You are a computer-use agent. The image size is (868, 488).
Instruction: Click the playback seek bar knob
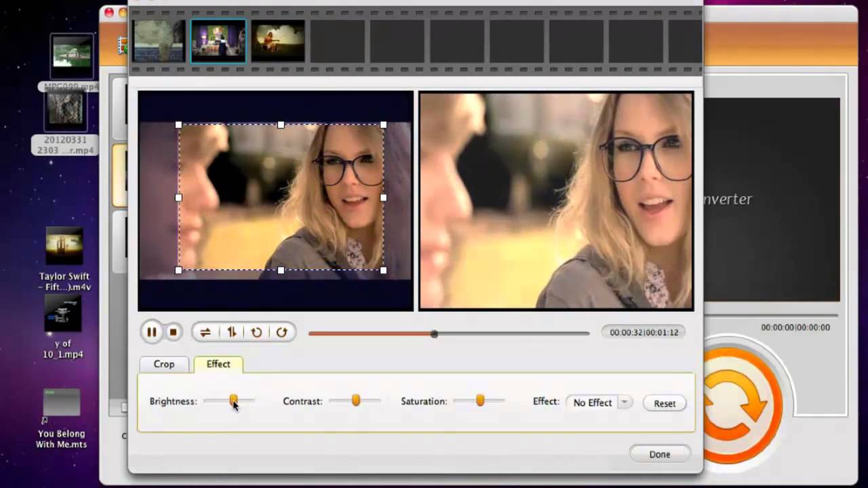[x=434, y=333]
